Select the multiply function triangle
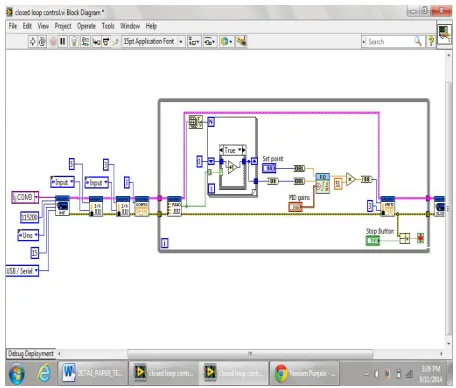The width and height of the screenshot is (456, 388). (x=351, y=179)
